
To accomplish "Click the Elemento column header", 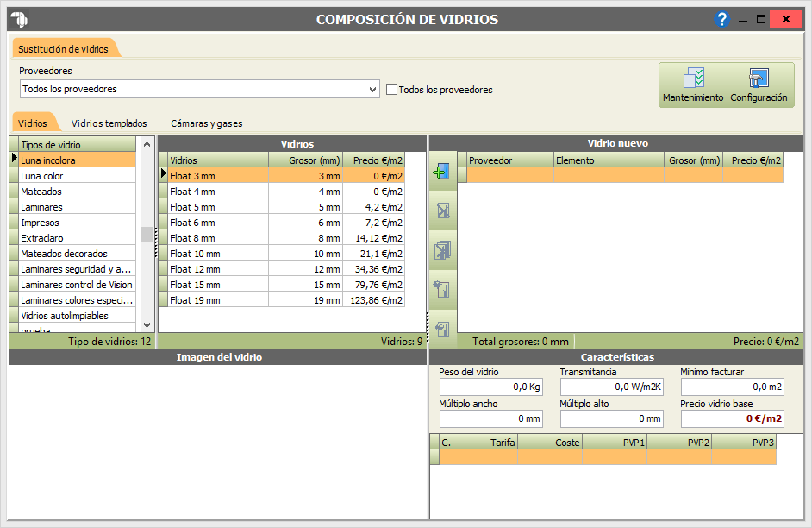I will [609, 160].
